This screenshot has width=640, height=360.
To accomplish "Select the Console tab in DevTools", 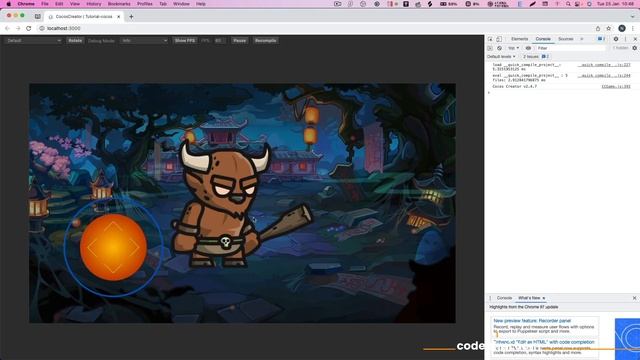I will pos(543,39).
